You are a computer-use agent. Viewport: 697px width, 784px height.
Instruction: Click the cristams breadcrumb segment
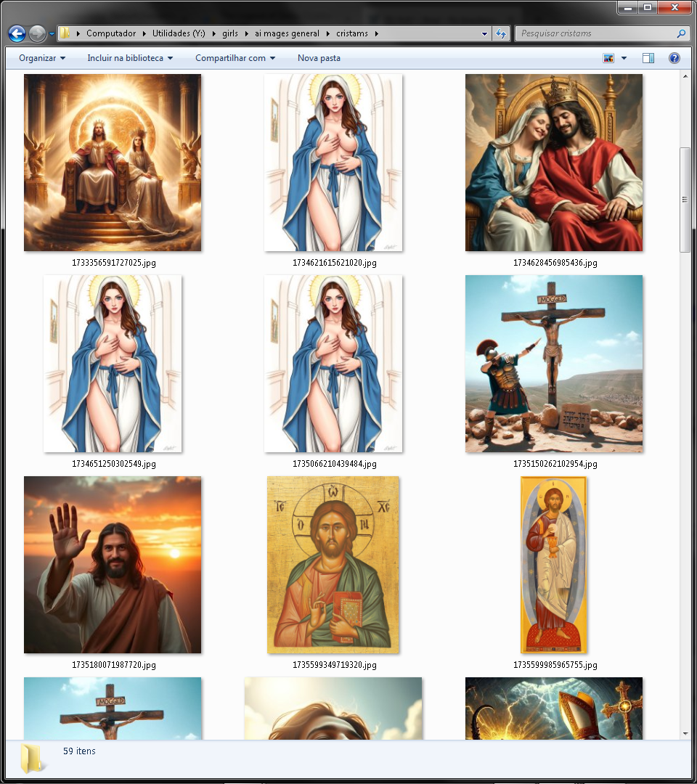(x=352, y=33)
